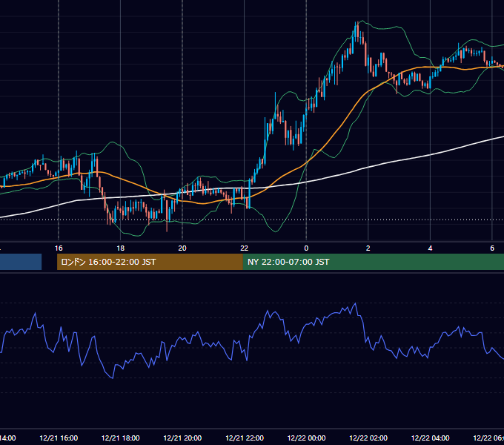Click the 12/22 02:00 date label
The width and height of the screenshot is (504, 445).
[x=368, y=438]
